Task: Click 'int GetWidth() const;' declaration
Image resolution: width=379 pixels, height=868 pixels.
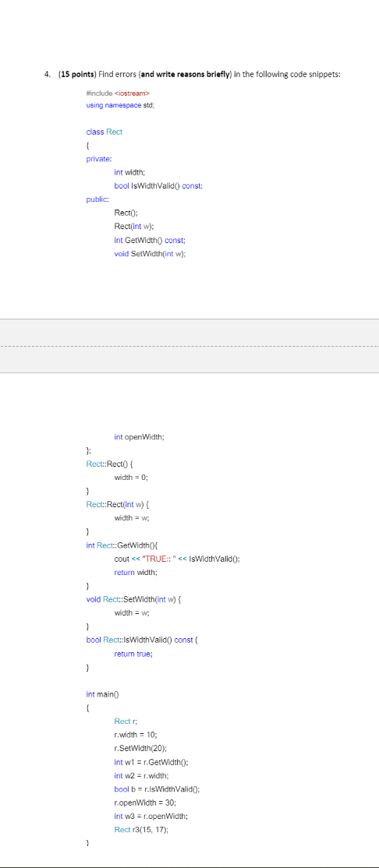Action: (x=150, y=240)
